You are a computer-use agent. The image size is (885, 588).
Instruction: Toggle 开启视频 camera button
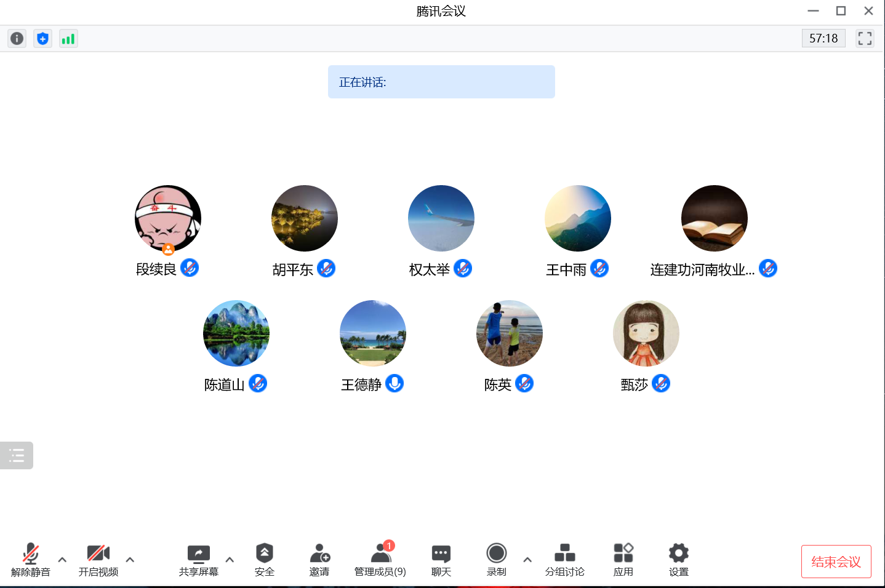click(x=98, y=559)
